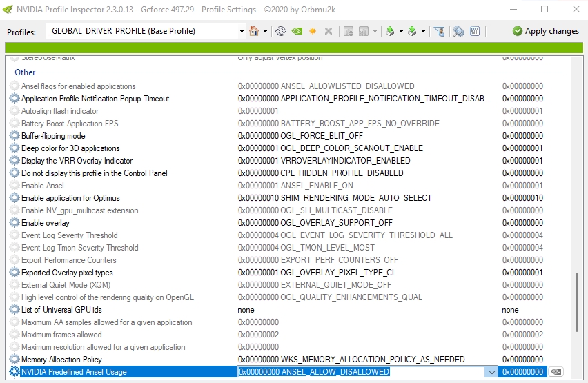Click the gear icon beside Buffer-flipping mode
This screenshot has height=383, width=588.
pyautogui.click(x=14, y=136)
